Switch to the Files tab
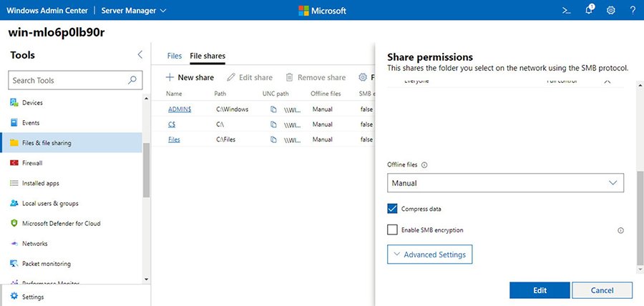This screenshot has height=306, width=644. (x=174, y=55)
